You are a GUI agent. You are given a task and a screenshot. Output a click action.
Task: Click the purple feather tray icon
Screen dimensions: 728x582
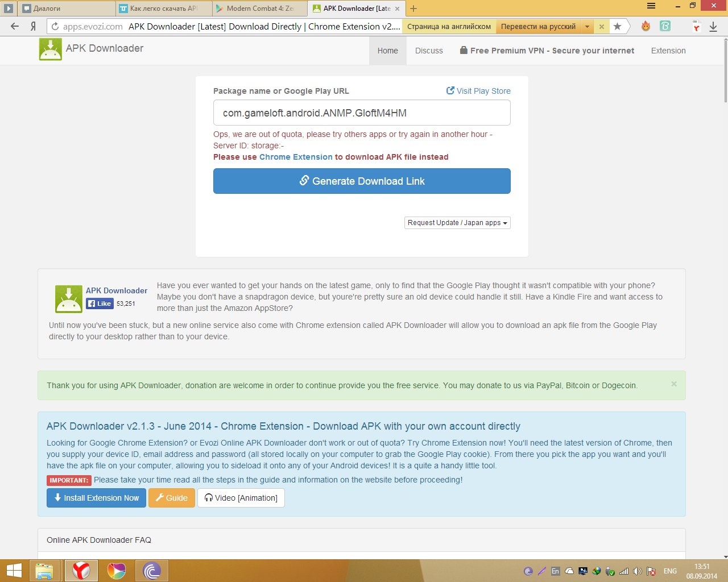pos(542,571)
